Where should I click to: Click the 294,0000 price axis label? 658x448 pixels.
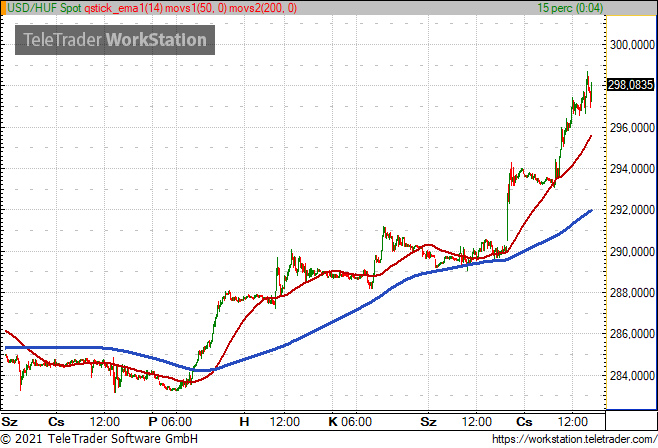(632, 169)
